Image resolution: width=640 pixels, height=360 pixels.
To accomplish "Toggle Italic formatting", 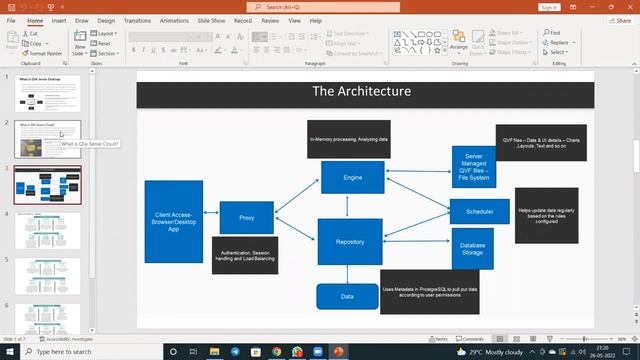I will (143, 50).
